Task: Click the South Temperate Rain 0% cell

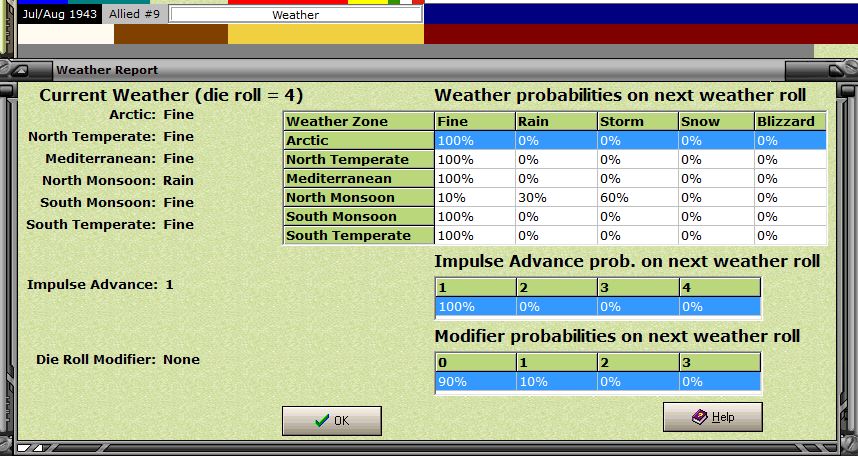Action: tap(556, 235)
